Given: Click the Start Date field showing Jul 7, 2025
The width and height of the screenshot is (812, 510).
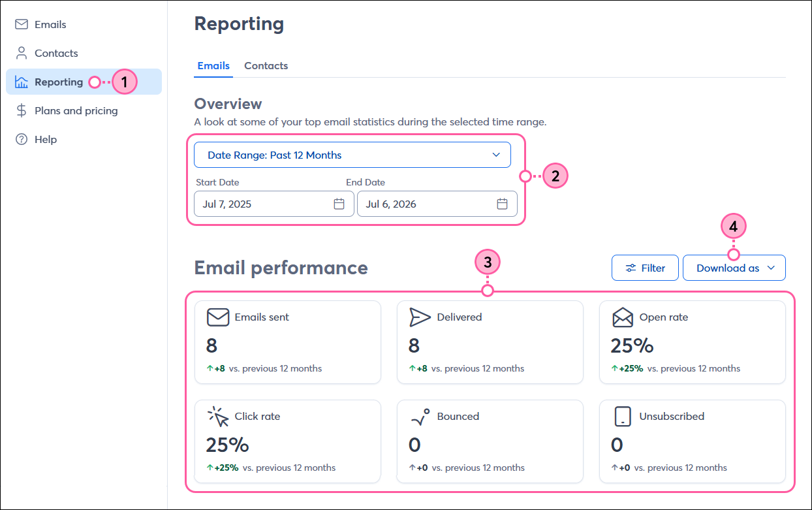Looking at the screenshot, I should 274,204.
